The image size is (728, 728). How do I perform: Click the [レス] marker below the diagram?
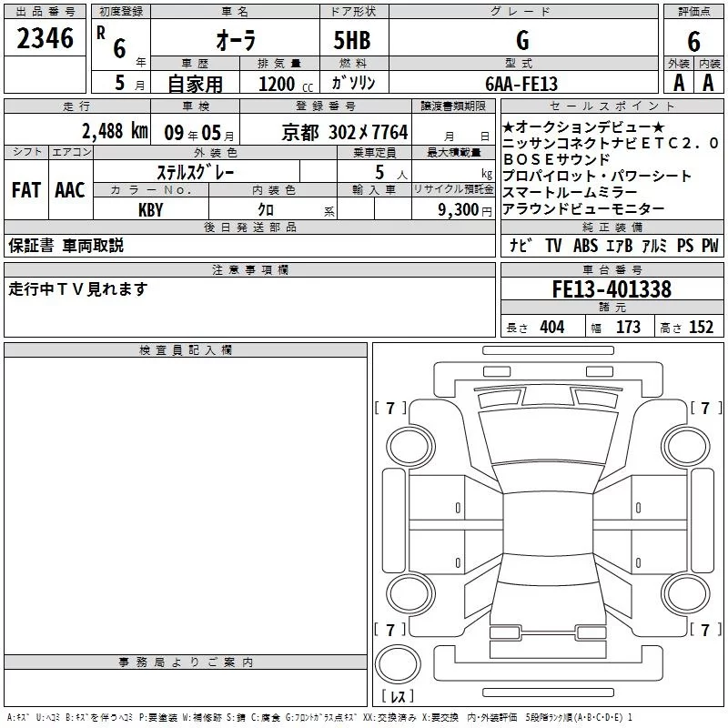click(x=397, y=696)
